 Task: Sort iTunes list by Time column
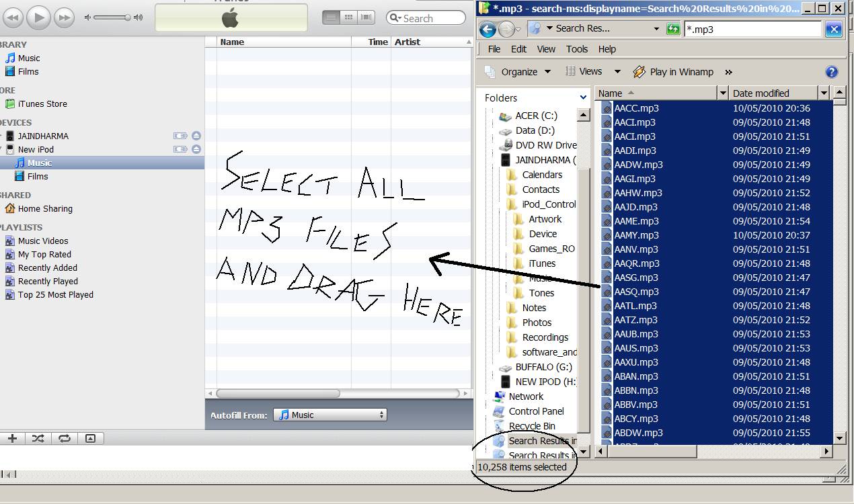(x=371, y=42)
